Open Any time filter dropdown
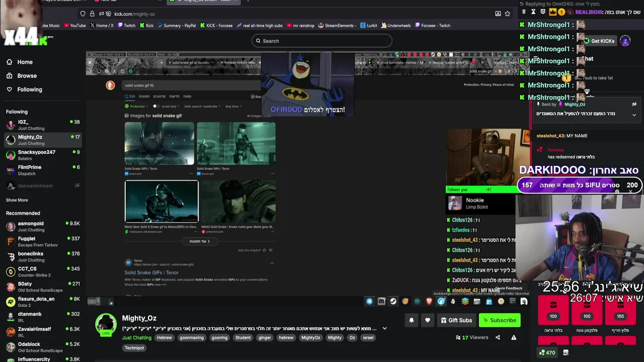The width and height of the screenshot is (644, 362). click(x=233, y=106)
